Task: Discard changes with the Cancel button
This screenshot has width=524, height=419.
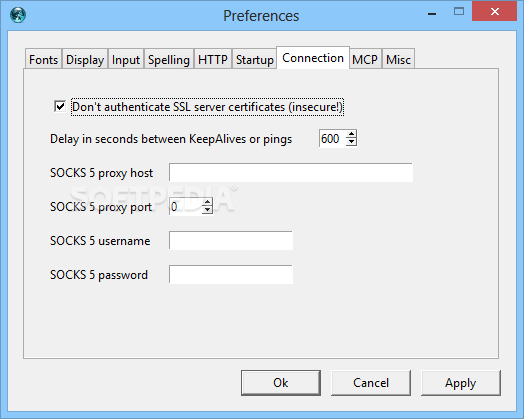Action: tap(371, 383)
